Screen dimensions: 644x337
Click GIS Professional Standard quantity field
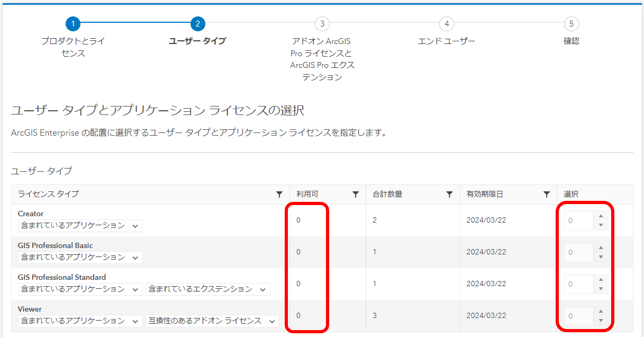[578, 284]
